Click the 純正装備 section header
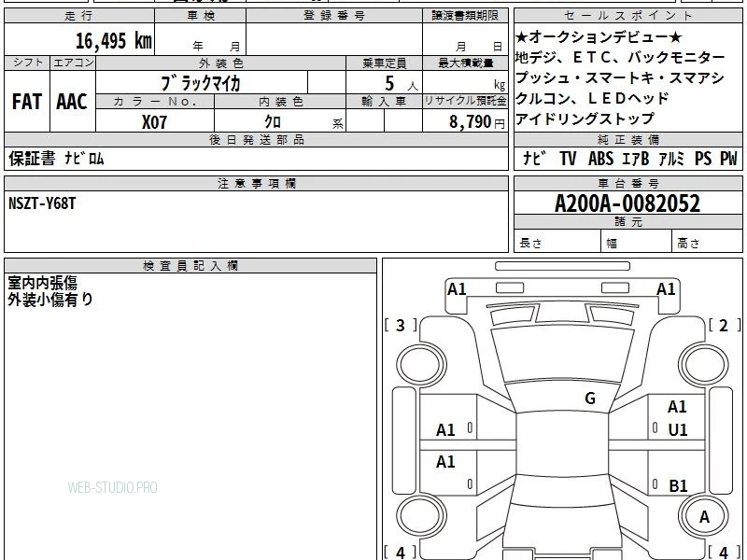The height and width of the screenshot is (560, 747). pyautogui.click(x=627, y=139)
